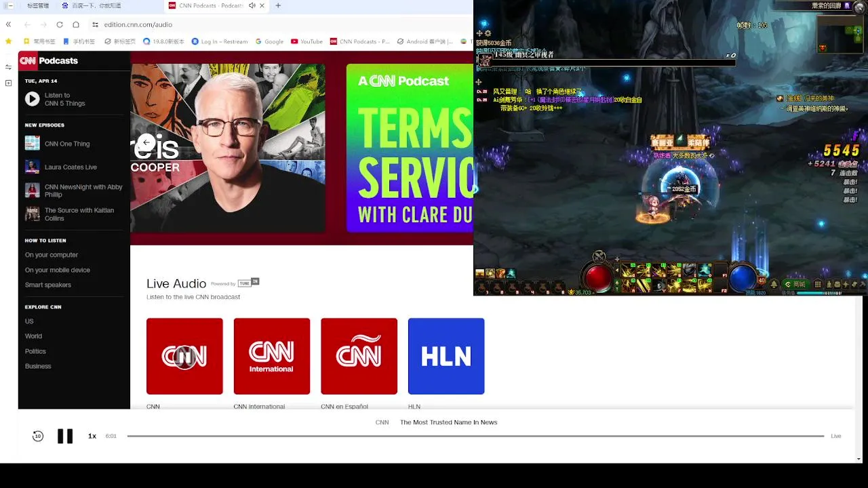The height and width of the screenshot is (488, 868).
Task: Click the TuneIn logo near Live Audio
Action: click(x=249, y=283)
